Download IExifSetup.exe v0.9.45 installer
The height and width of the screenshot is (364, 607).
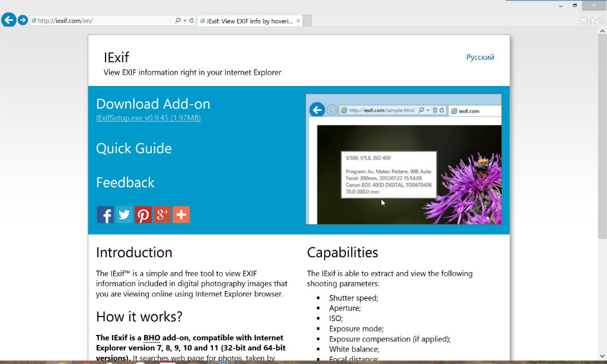[148, 118]
